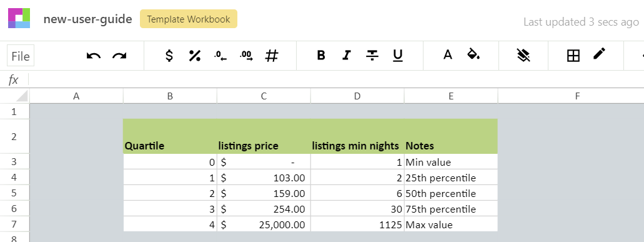Select row 7 header
The width and height of the screenshot is (644, 242).
(x=14, y=224)
